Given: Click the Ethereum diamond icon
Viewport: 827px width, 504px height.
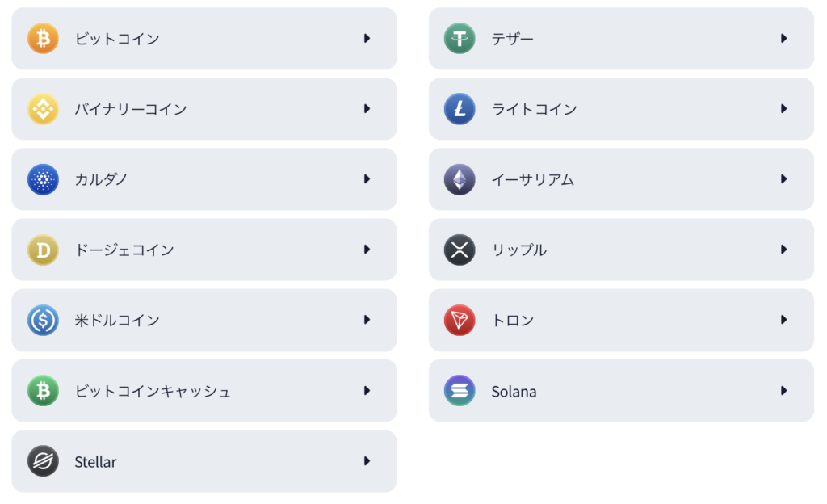Looking at the screenshot, I should click(460, 179).
